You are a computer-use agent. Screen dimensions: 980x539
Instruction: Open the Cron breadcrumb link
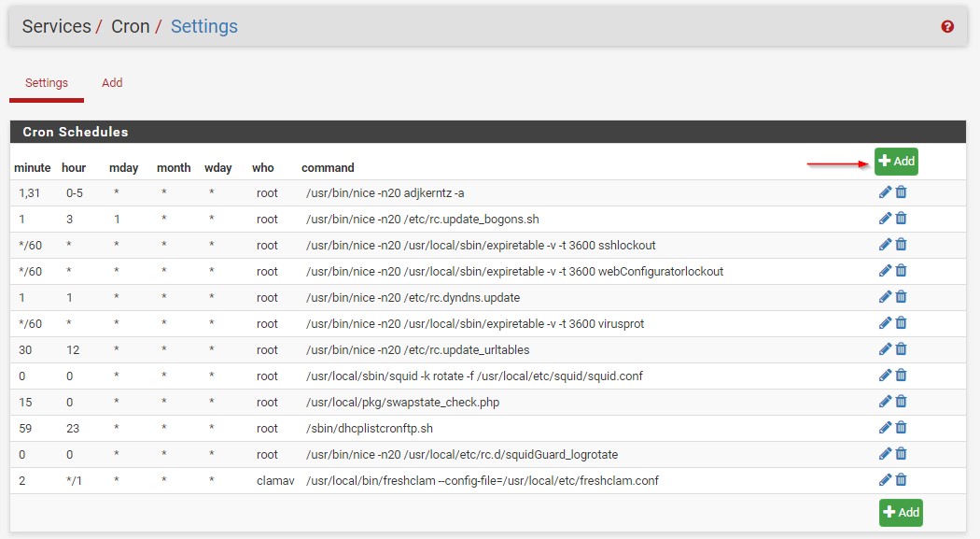pyautogui.click(x=130, y=26)
